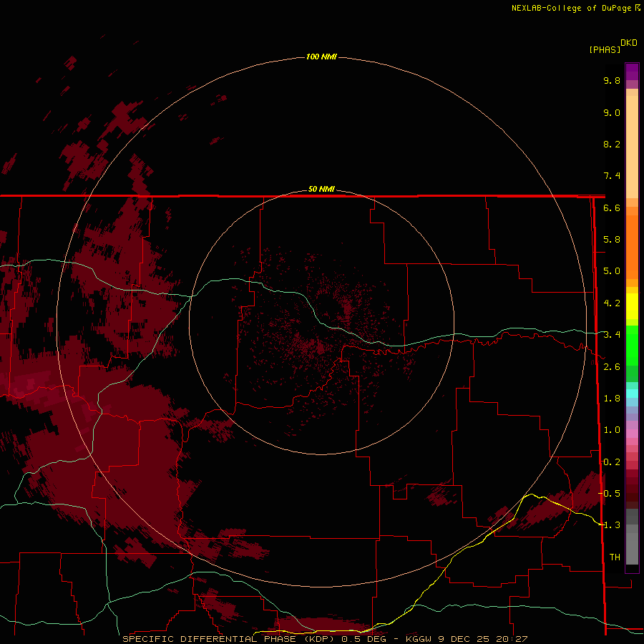Click the 5.0 value on the color scale
The height and width of the screenshot is (644, 644).
coord(612,271)
